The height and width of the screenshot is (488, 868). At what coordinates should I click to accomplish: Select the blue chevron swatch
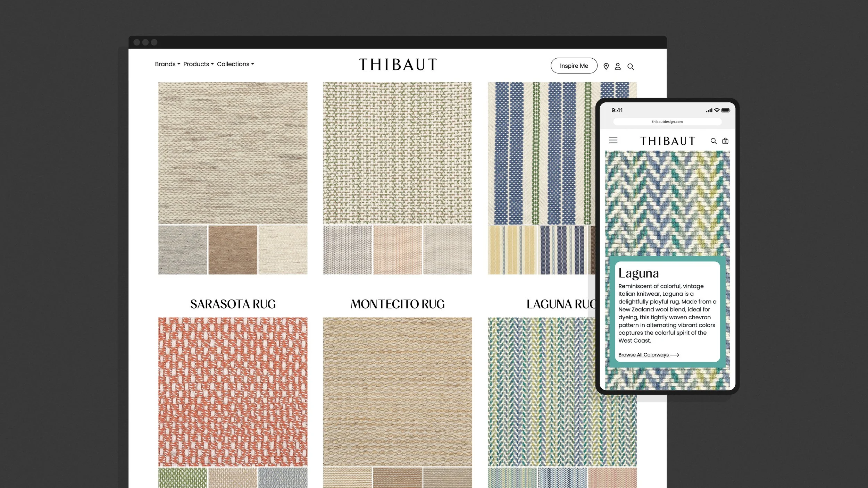pos(562,478)
